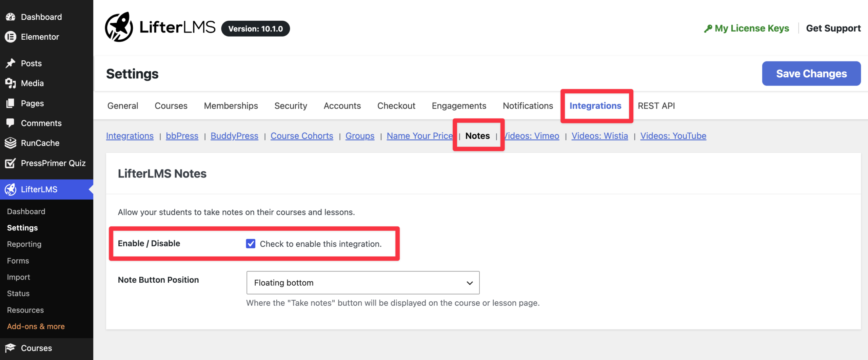
Task: Open the Videos: Vimeo link
Action: click(531, 136)
